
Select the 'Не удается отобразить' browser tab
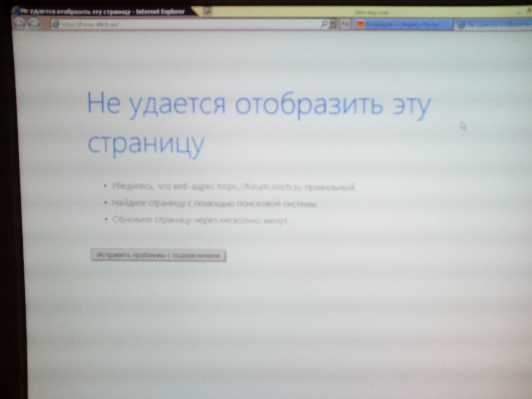pyautogui.click(x=497, y=24)
